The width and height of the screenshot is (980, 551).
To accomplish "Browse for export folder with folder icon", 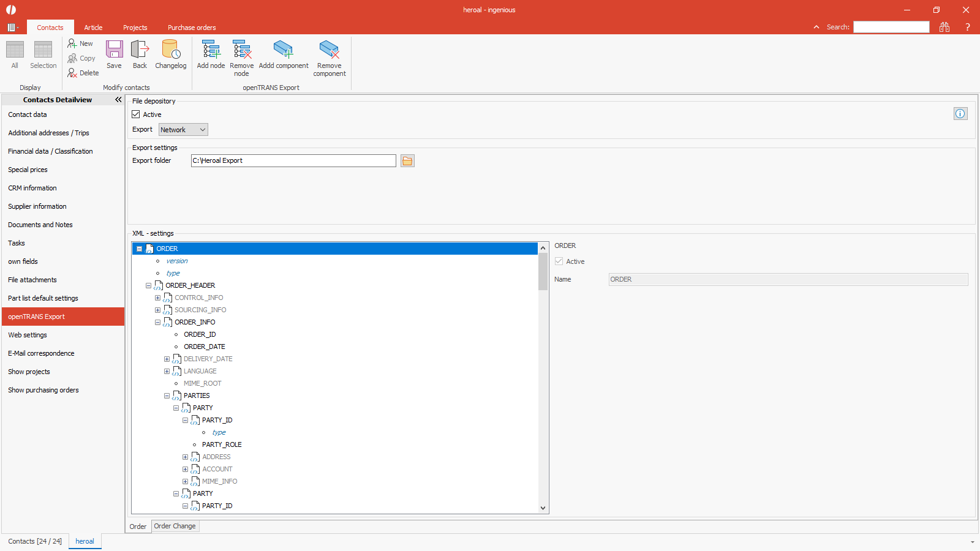I will (x=407, y=161).
